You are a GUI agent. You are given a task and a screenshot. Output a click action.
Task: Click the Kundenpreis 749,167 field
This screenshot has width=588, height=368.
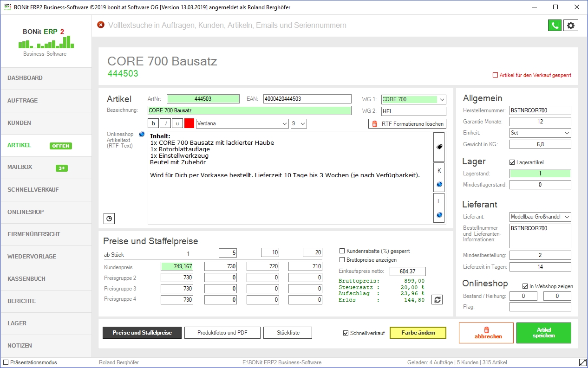(x=177, y=266)
